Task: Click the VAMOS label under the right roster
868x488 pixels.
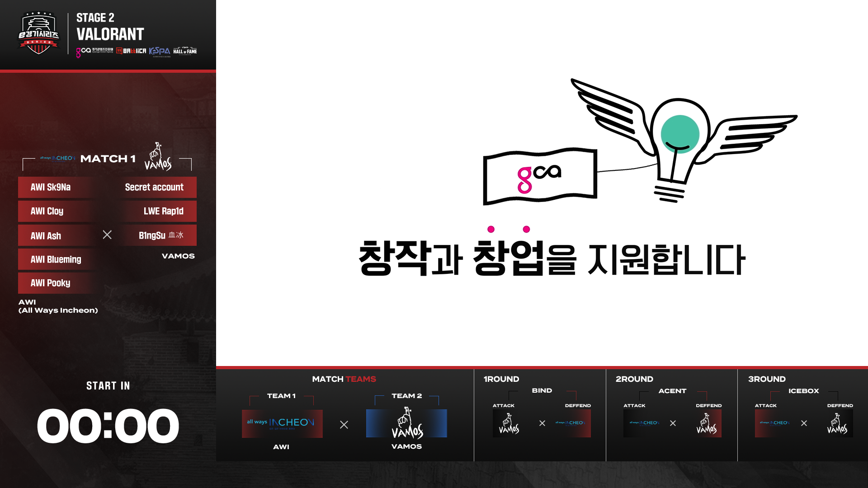Action: click(178, 256)
